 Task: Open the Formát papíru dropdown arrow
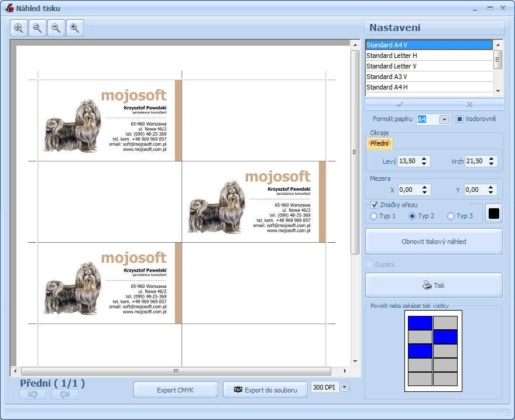tap(444, 119)
